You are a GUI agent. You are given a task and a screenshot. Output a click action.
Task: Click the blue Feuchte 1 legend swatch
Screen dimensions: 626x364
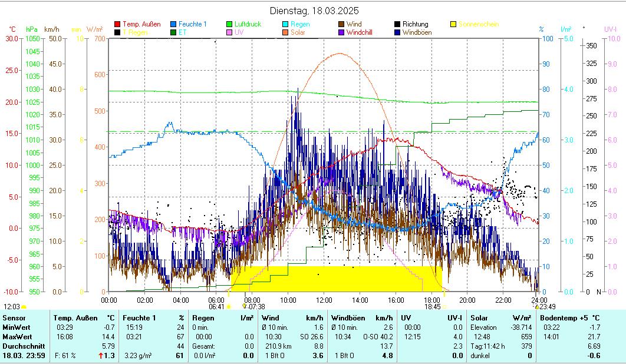173,24
